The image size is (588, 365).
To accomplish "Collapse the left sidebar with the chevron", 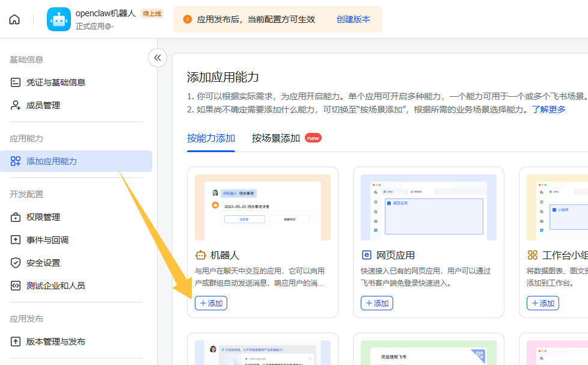I will click(158, 58).
